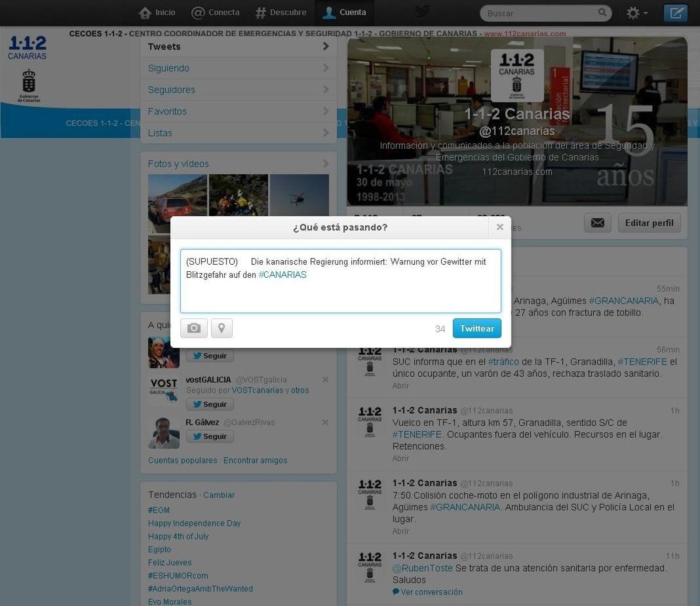Expand the Favoritos section

coord(238,111)
